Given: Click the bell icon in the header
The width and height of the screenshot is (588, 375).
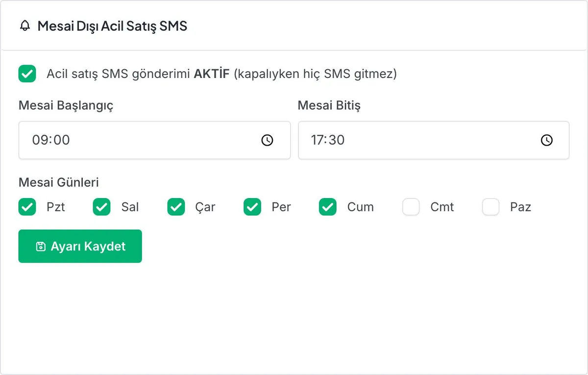Looking at the screenshot, I should point(25,26).
